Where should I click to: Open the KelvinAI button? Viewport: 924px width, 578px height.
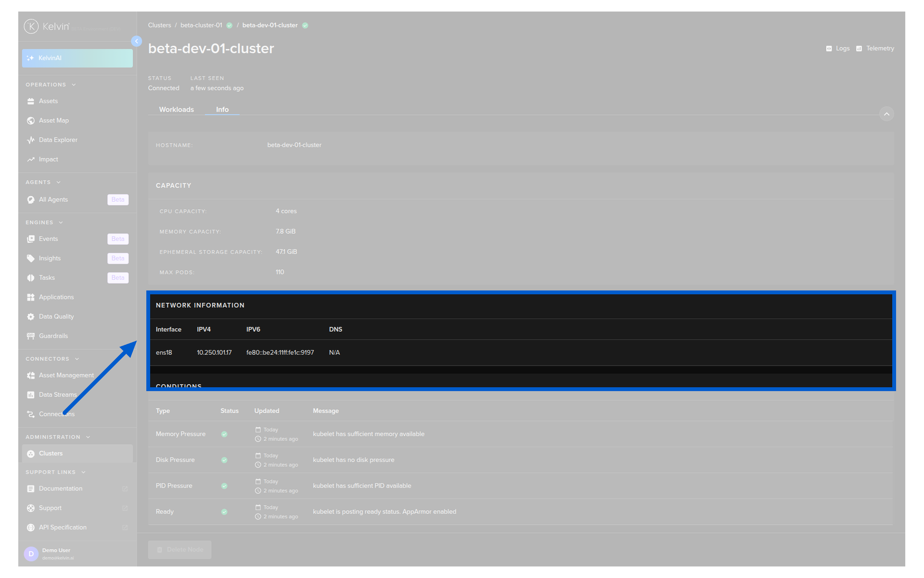coord(77,58)
